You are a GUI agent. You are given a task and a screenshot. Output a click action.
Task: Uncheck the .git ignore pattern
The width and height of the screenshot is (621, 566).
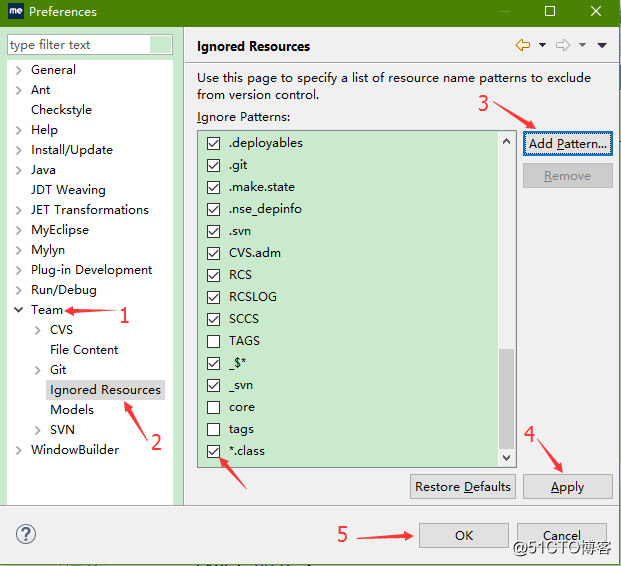(213, 165)
